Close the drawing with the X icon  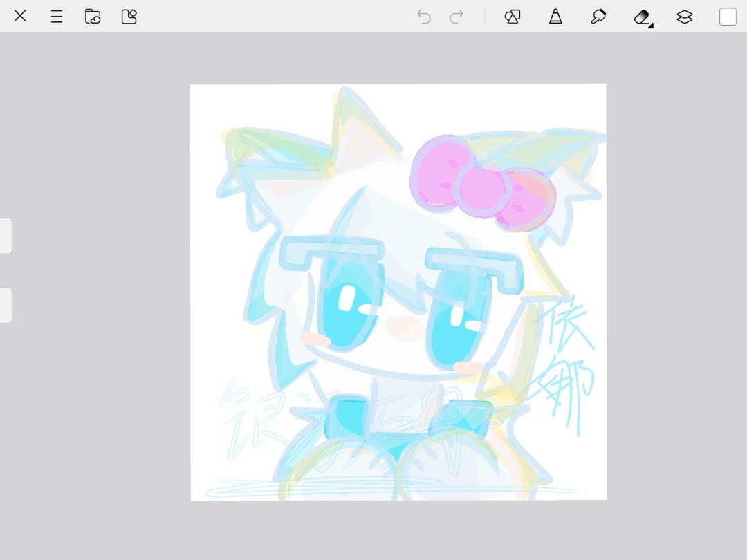pos(20,16)
